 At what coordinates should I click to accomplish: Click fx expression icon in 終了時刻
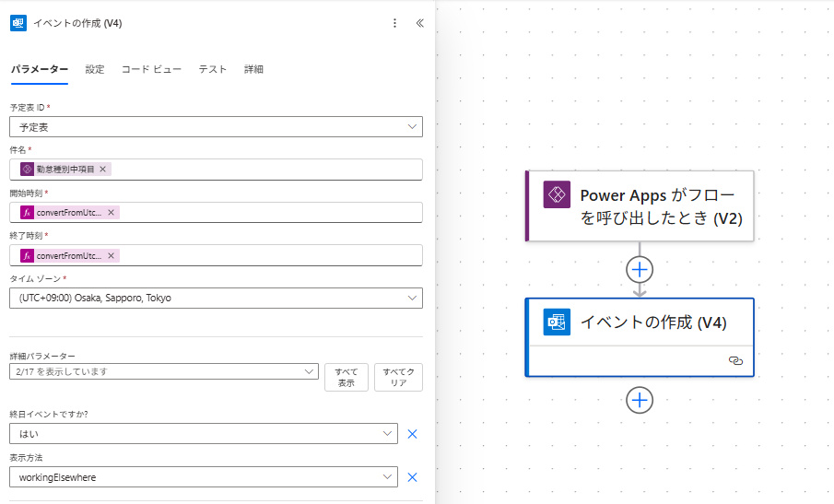pyautogui.click(x=27, y=256)
